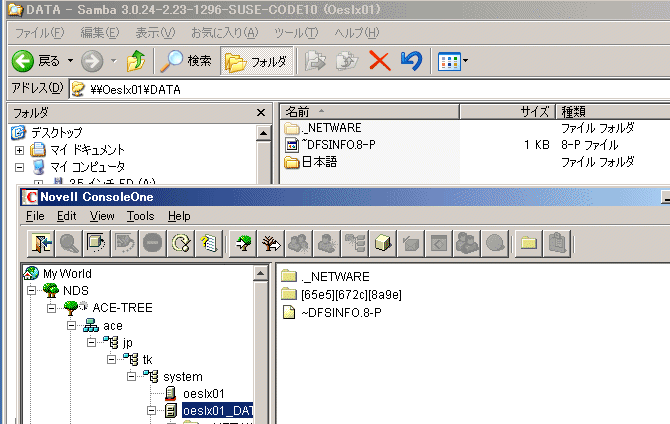Open ConsoleOne View menu

point(102,216)
